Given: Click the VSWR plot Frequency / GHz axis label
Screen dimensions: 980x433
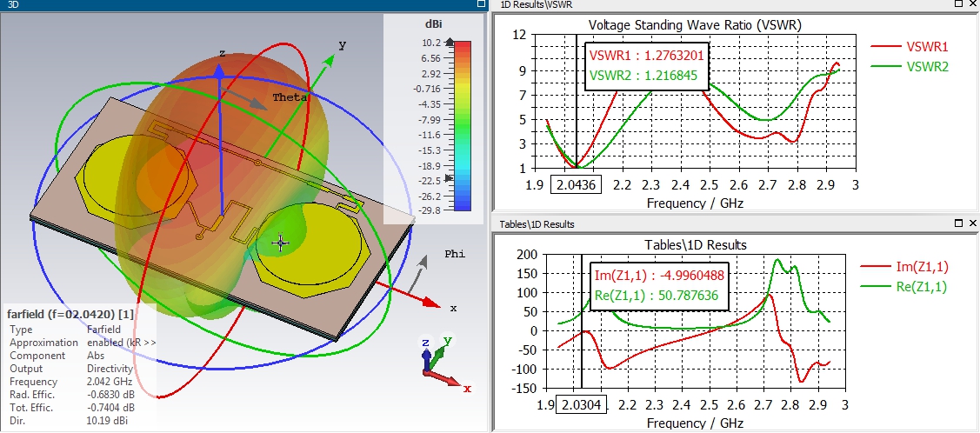Looking at the screenshot, I should [x=695, y=203].
